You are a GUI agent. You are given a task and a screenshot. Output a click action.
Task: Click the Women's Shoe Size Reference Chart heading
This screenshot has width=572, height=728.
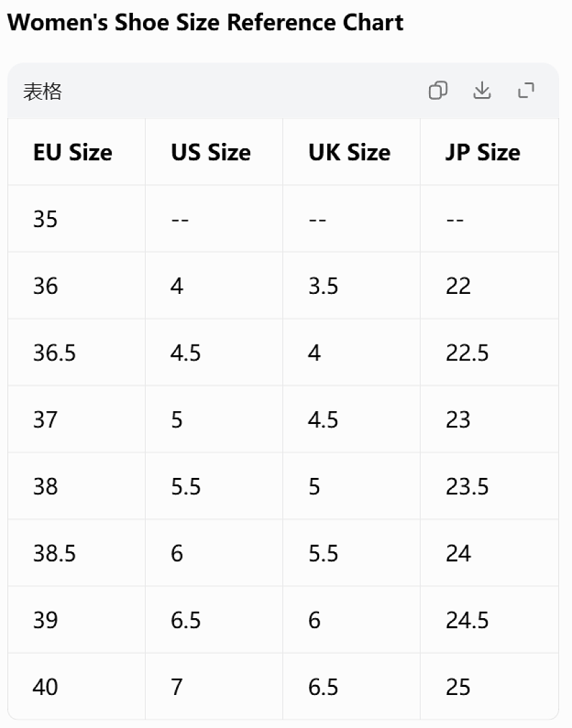coord(205,22)
